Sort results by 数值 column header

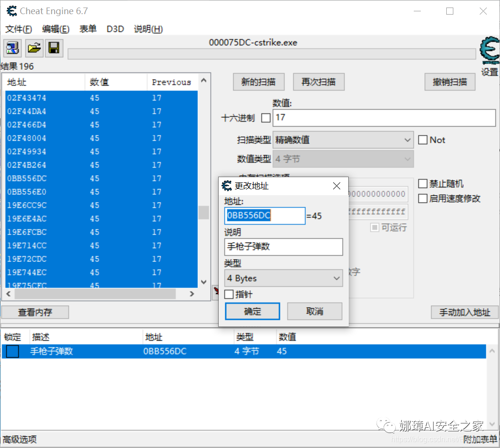[116, 82]
